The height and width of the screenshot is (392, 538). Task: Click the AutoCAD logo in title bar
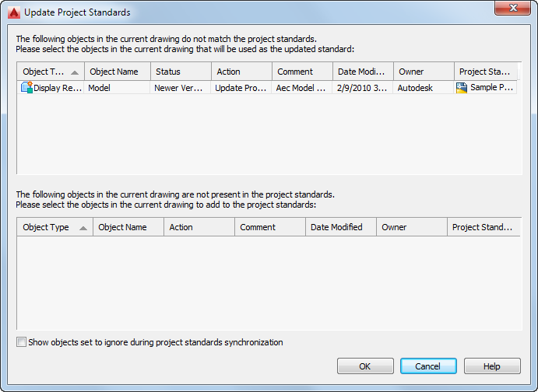point(12,12)
